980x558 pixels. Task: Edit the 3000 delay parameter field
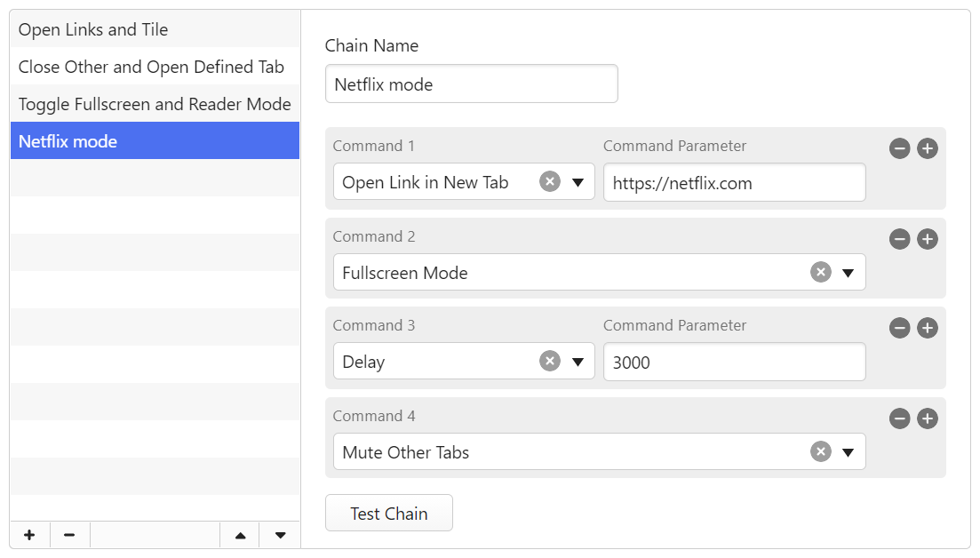735,362
